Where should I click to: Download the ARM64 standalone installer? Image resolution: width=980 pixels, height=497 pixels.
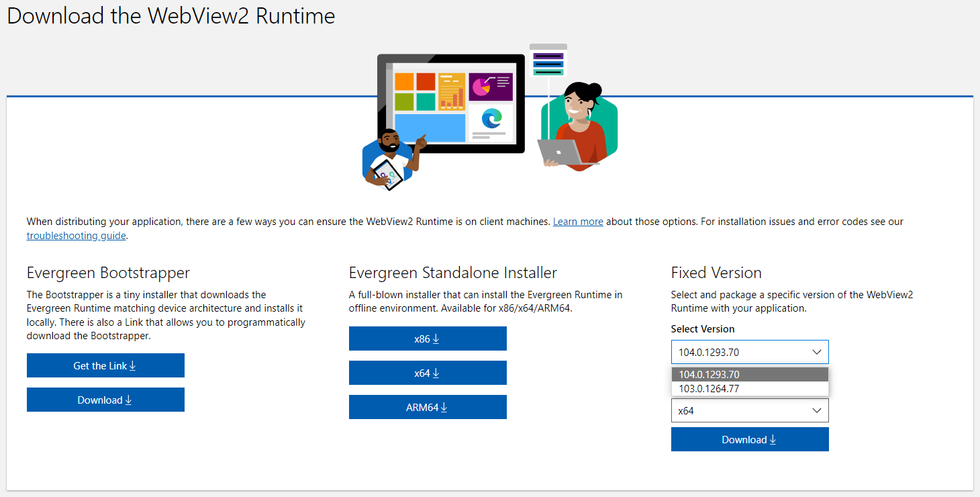[428, 407]
